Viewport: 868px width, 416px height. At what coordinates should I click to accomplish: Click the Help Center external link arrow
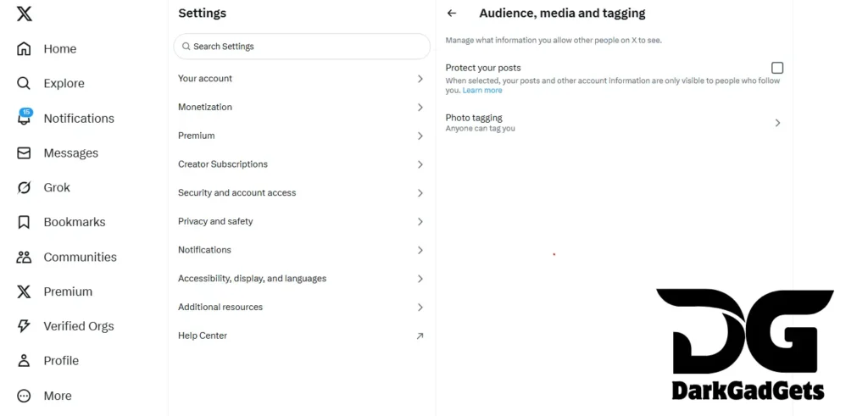[x=420, y=336]
